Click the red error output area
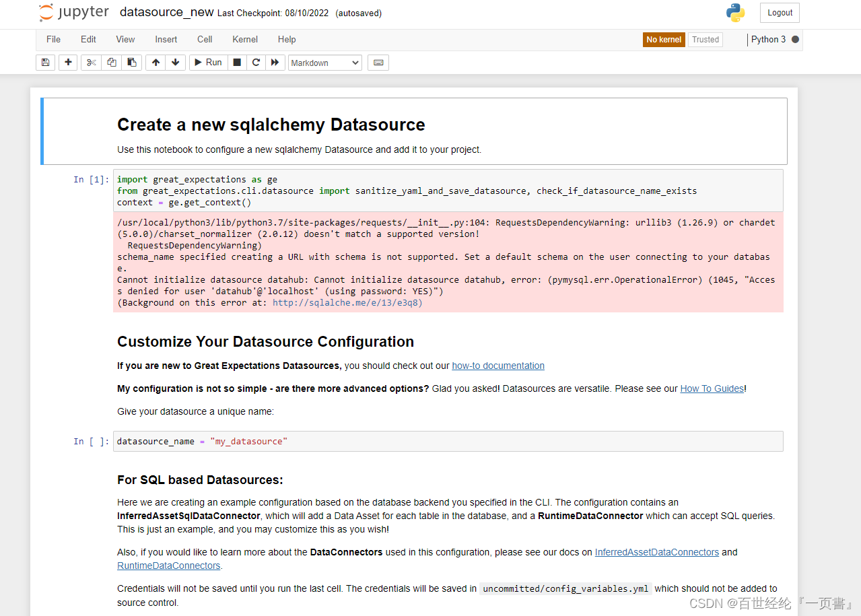Viewport: 861px width, 616px height. click(448, 263)
